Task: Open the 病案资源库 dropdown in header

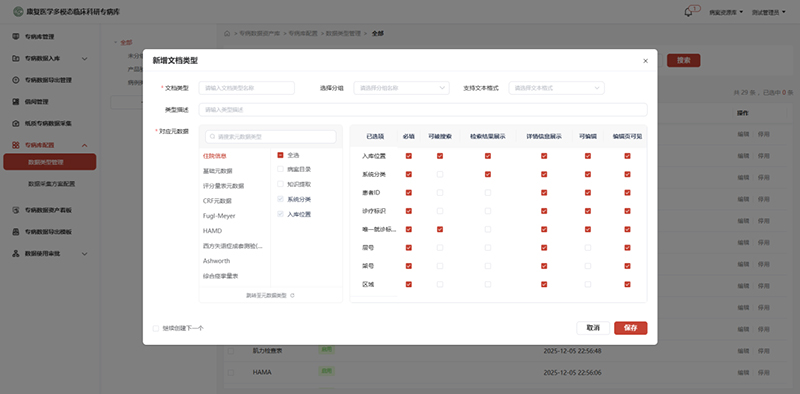Action: (x=726, y=12)
